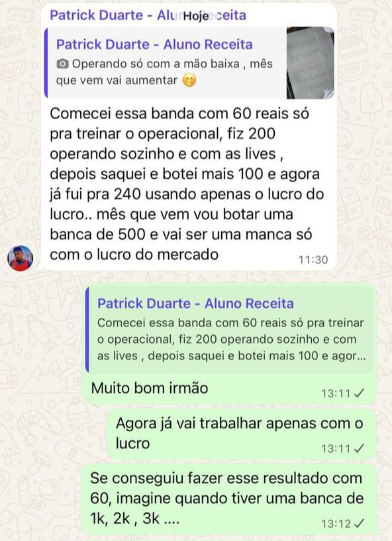Tap the Hoje date label

point(195,16)
